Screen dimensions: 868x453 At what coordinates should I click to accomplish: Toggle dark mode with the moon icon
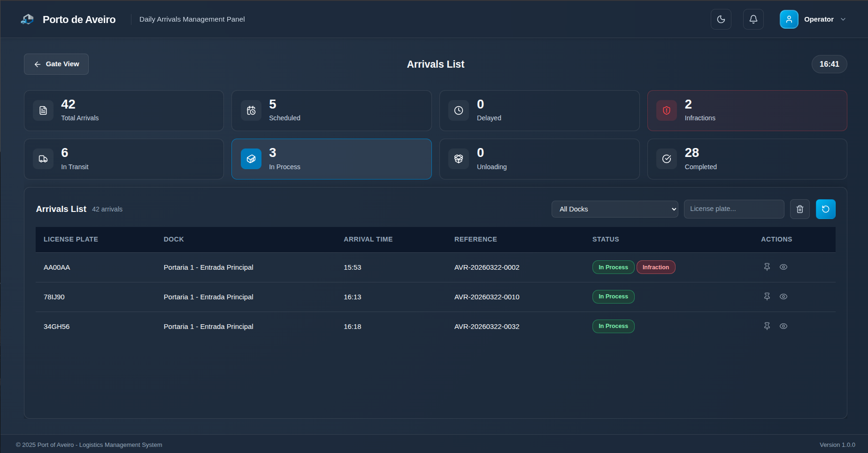tap(721, 19)
